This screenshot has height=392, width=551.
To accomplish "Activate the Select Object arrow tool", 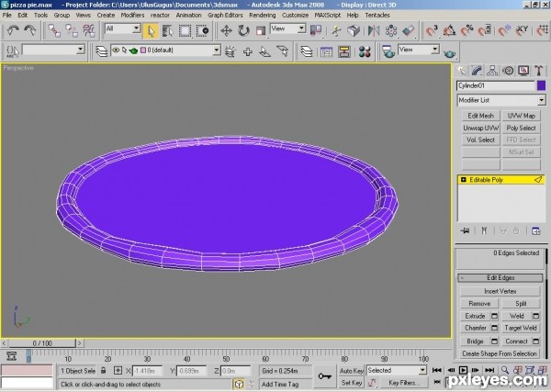I will (151, 31).
